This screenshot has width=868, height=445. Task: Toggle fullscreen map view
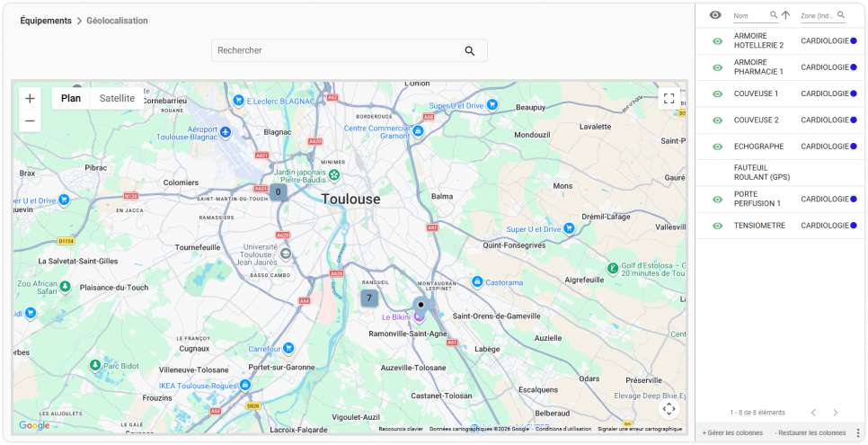(669, 99)
